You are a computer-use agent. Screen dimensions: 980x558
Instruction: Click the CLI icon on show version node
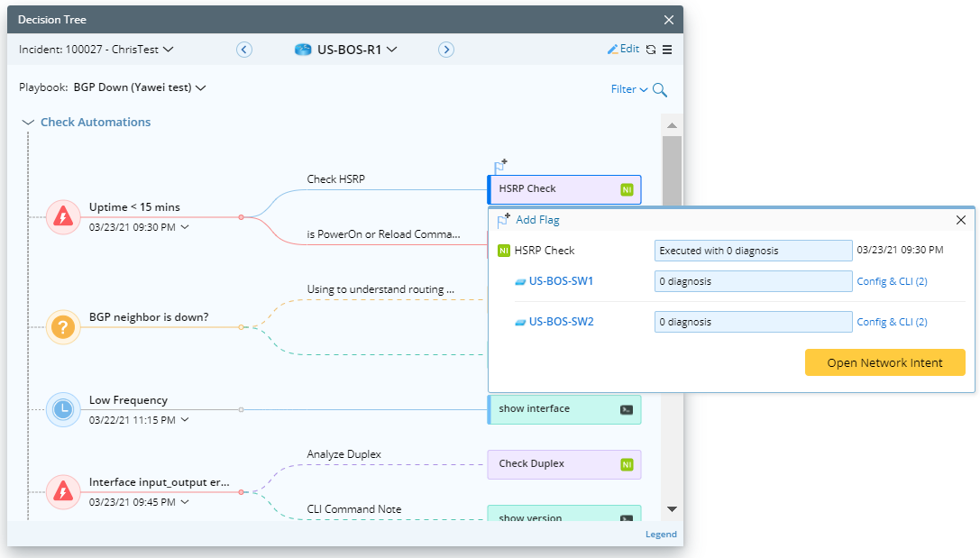[627, 518]
